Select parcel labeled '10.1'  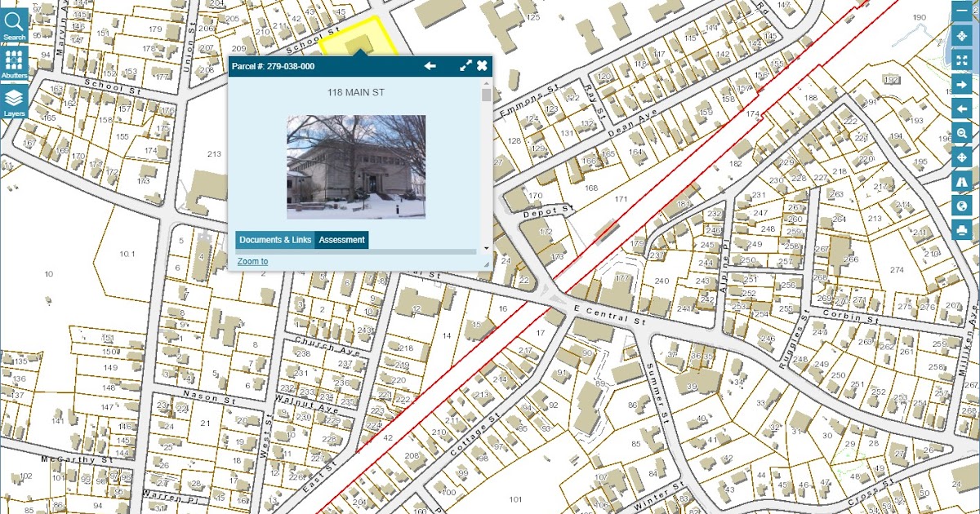point(126,254)
